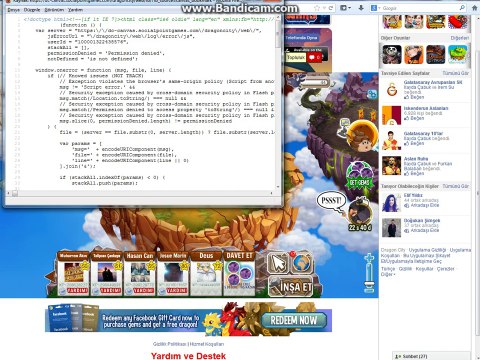Open Elif Yıldız profile picture
The image size is (480, 360).
[392, 202]
